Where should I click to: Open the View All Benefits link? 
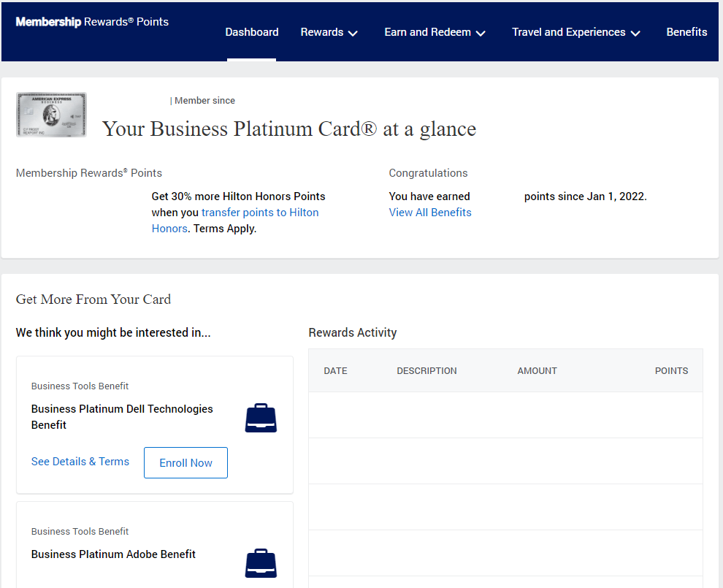(430, 213)
